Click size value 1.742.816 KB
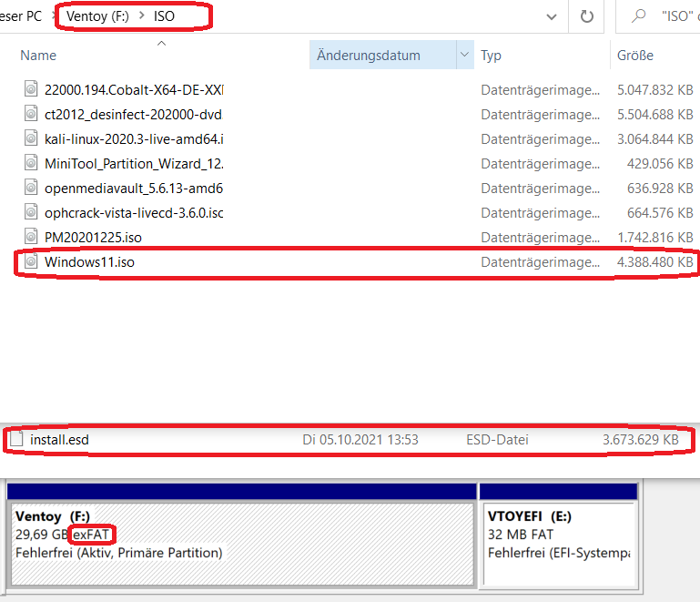 pyautogui.click(x=654, y=238)
